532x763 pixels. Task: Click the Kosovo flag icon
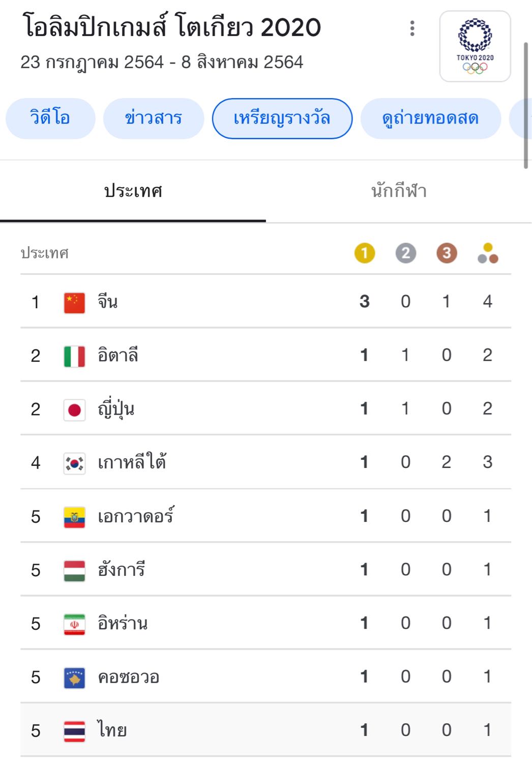[74, 678]
